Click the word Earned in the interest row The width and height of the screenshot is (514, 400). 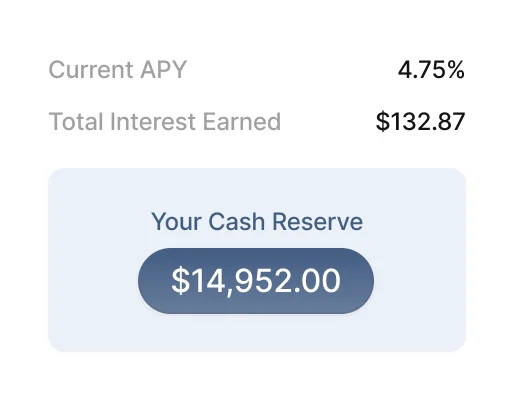(x=242, y=121)
